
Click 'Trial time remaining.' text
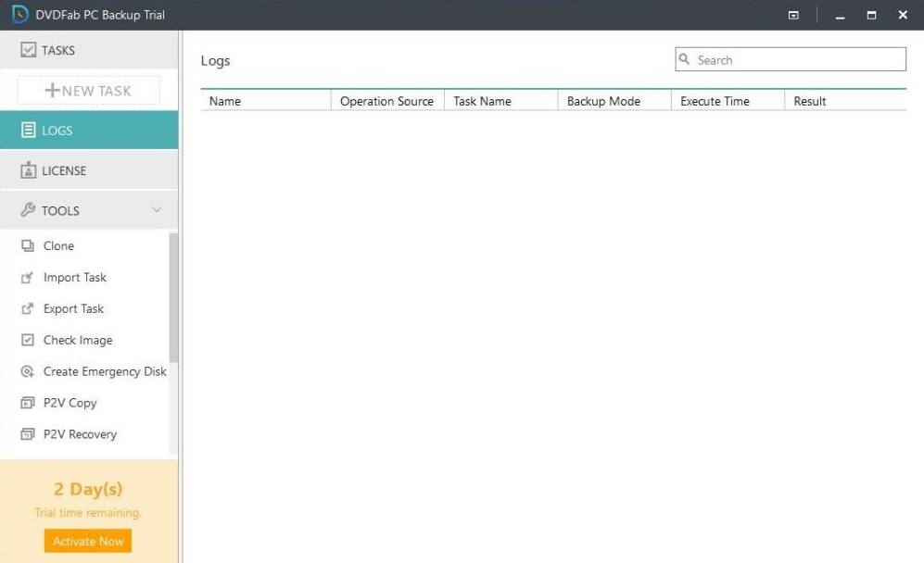[88, 512]
